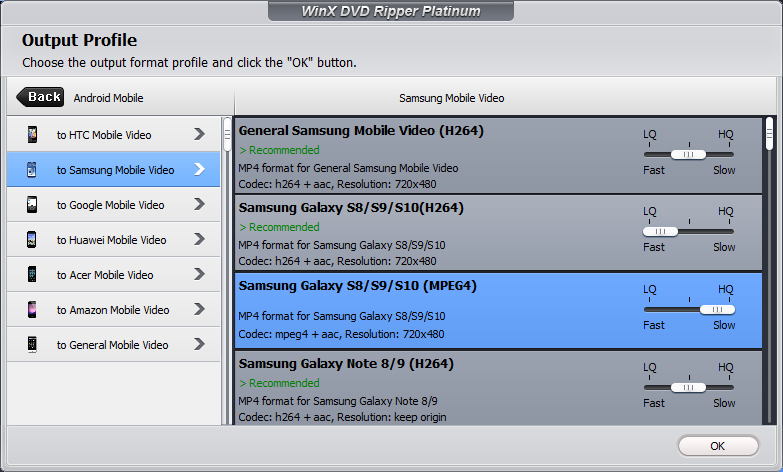Click LQ label on General Samsung slider
783x472 pixels.
click(x=650, y=134)
